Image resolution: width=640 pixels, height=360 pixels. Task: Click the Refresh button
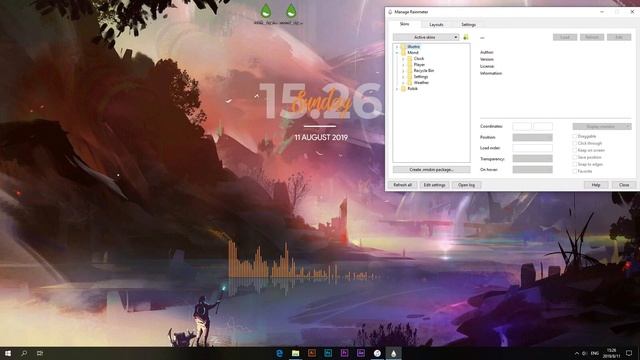click(592, 37)
